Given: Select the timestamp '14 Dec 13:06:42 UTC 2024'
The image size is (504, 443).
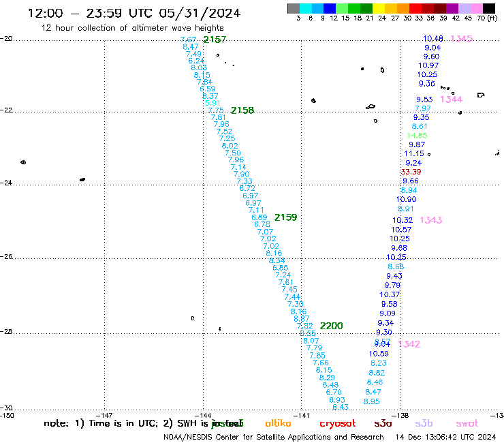Looking at the screenshot, I should 446,437.
